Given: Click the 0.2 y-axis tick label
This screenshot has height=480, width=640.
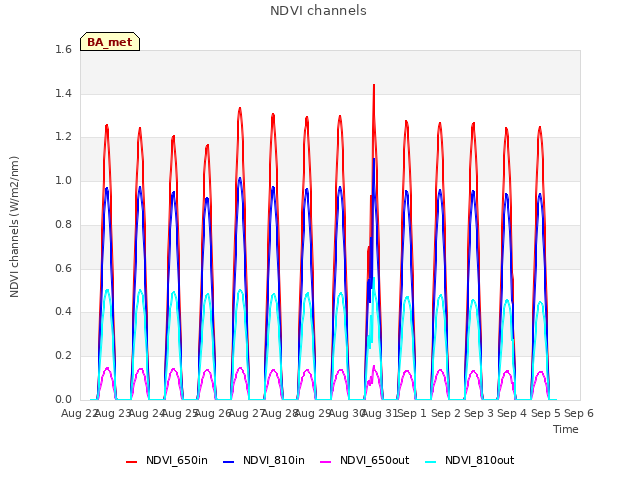Looking at the screenshot, I should click(63, 356).
